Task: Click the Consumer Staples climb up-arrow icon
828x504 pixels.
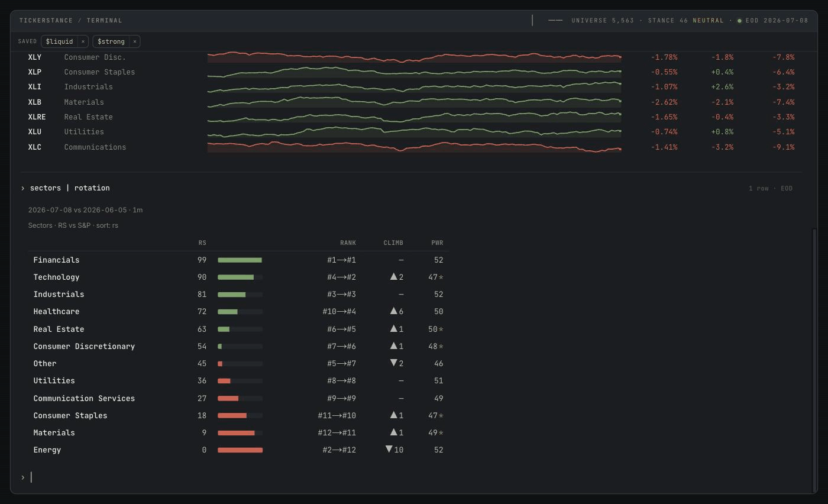Action: coord(393,415)
